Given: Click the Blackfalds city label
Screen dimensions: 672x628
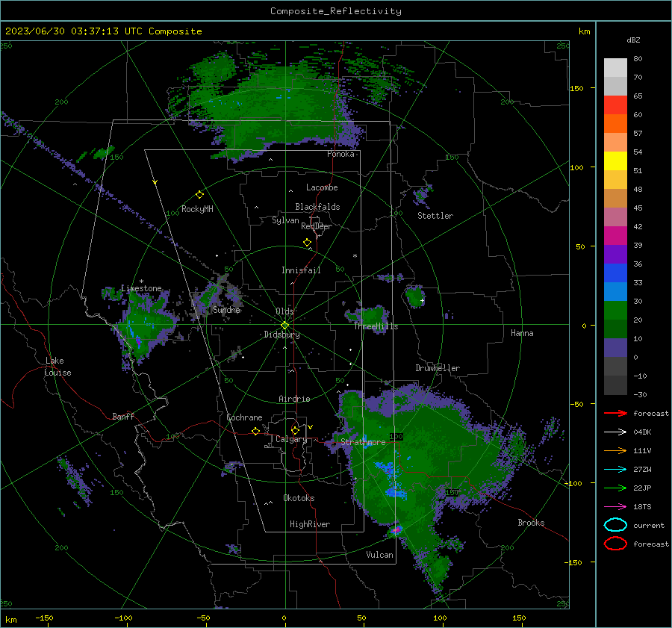Looking at the screenshot, I should pos(317,207).
